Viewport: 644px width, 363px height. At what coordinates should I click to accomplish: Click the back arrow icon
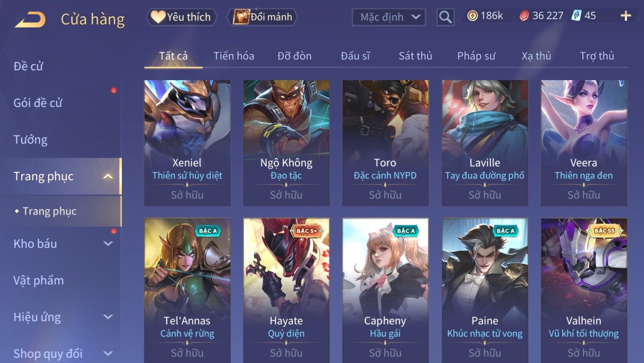30,20
